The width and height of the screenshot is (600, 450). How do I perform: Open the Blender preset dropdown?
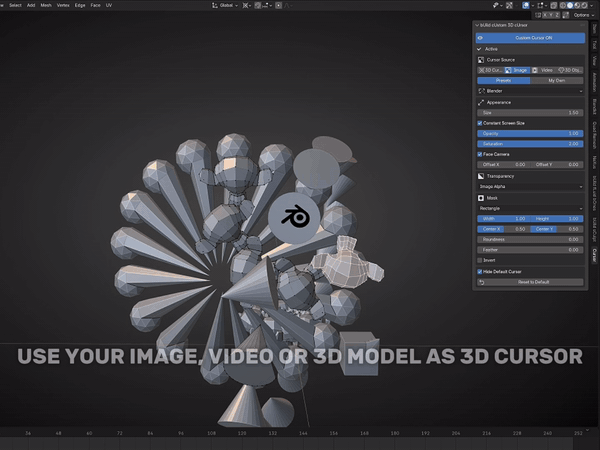pyautogui.click(x=530, y=91)
